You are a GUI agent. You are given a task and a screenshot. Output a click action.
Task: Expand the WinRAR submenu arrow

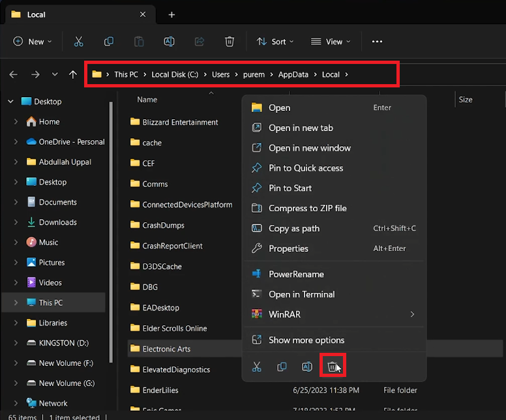(x=412, y=314)
